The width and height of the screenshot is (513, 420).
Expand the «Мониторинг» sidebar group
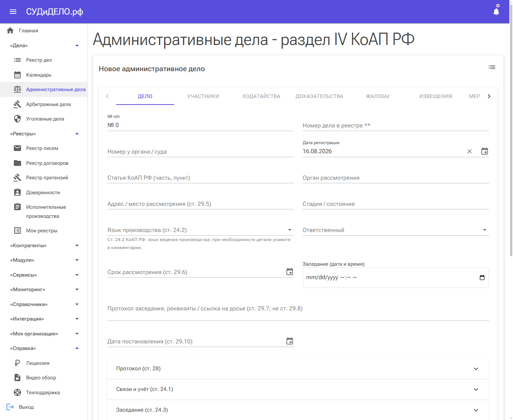(x=77, y=289)
